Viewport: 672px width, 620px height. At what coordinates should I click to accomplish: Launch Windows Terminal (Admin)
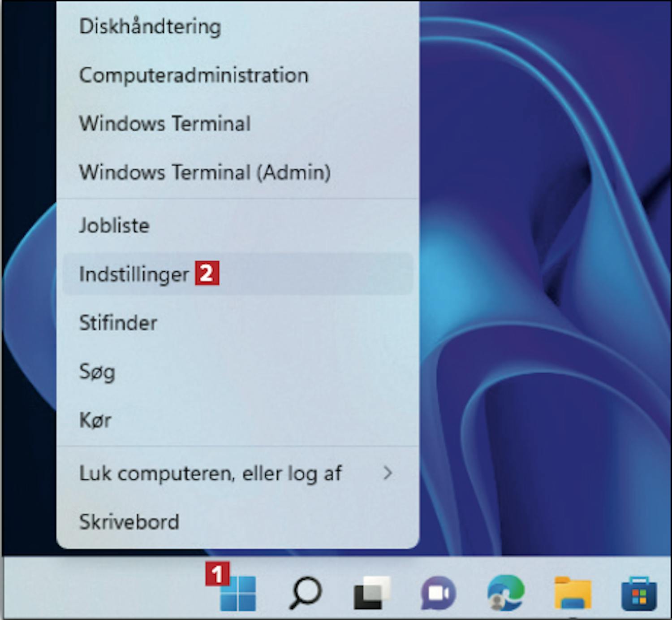point(205,173)
